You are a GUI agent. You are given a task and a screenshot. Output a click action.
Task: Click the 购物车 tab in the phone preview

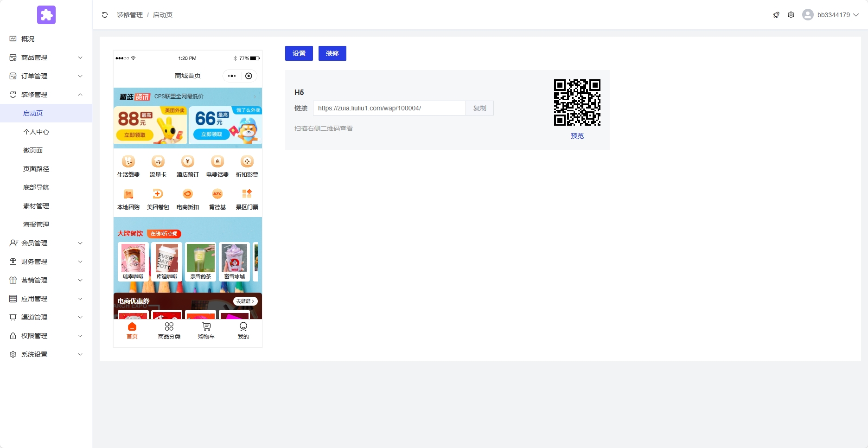pyautogui.click(x=206, y=331)
